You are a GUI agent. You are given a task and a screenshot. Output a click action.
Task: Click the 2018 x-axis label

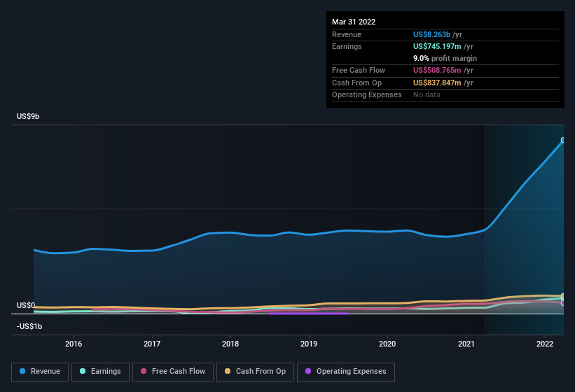[230, 344]
